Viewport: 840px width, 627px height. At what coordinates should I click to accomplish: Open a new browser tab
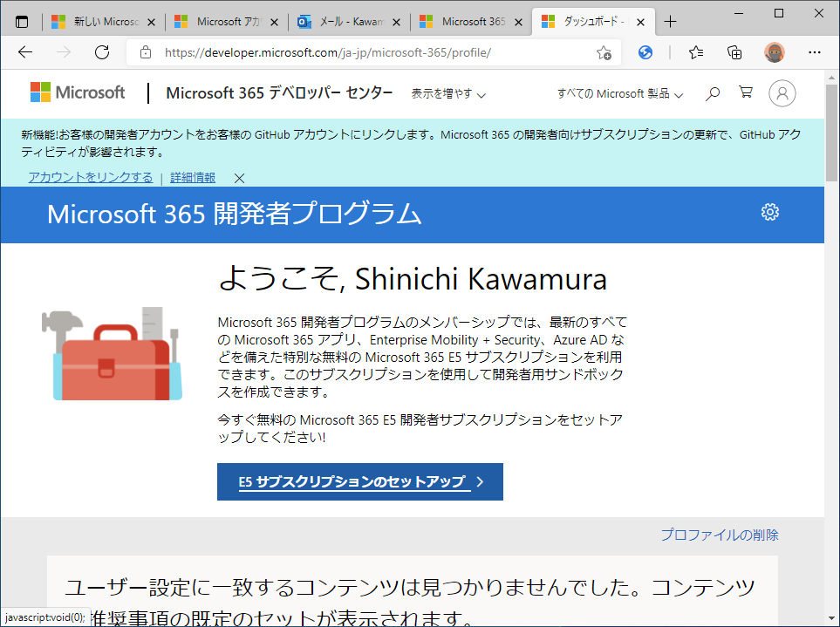tap(670, 22)
